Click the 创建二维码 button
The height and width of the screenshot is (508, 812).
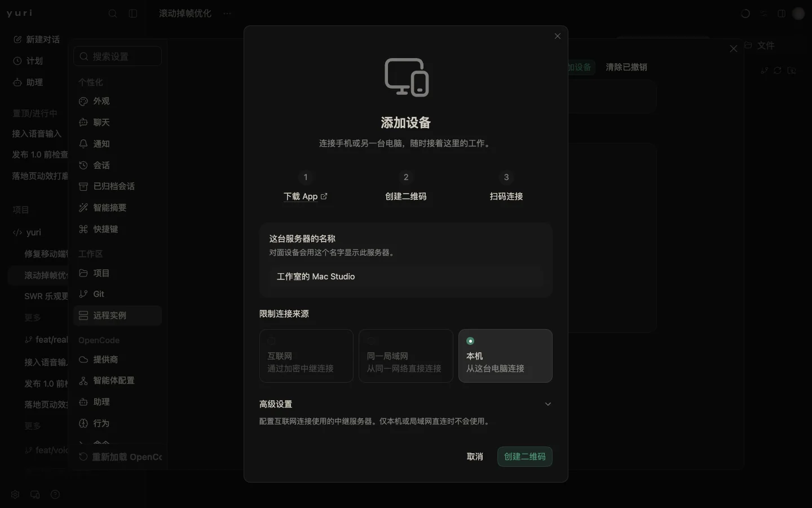(524, 457)
